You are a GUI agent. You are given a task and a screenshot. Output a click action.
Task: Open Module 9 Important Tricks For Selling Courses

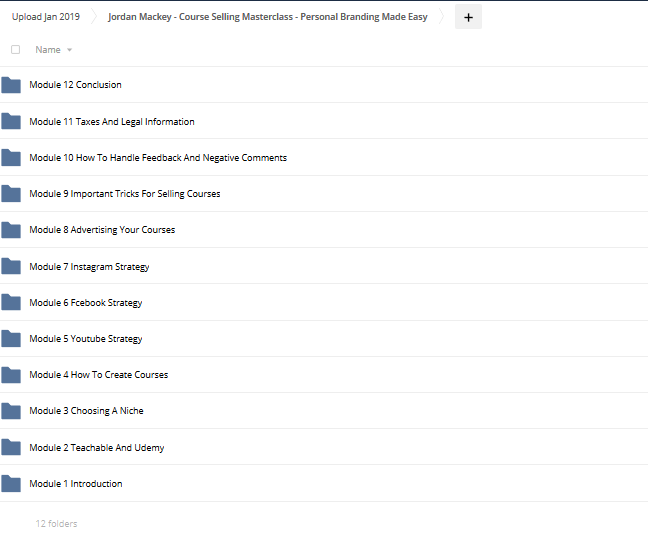(125, 194)
